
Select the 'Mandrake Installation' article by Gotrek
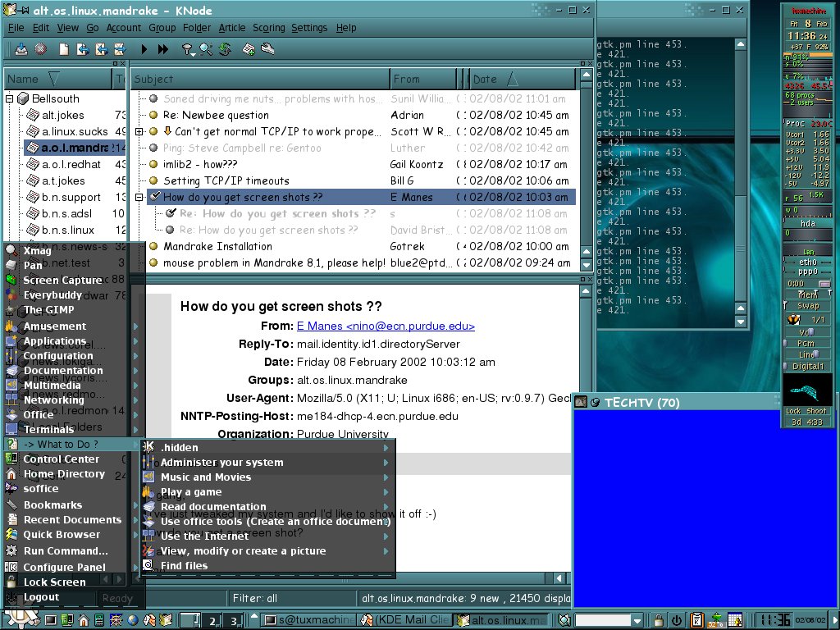217,246
